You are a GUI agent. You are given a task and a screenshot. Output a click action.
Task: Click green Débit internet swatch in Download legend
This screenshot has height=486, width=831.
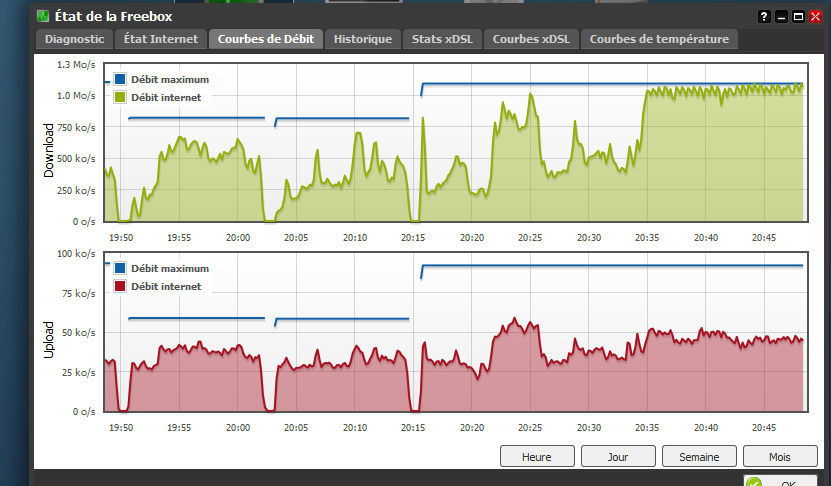[120, 98]
